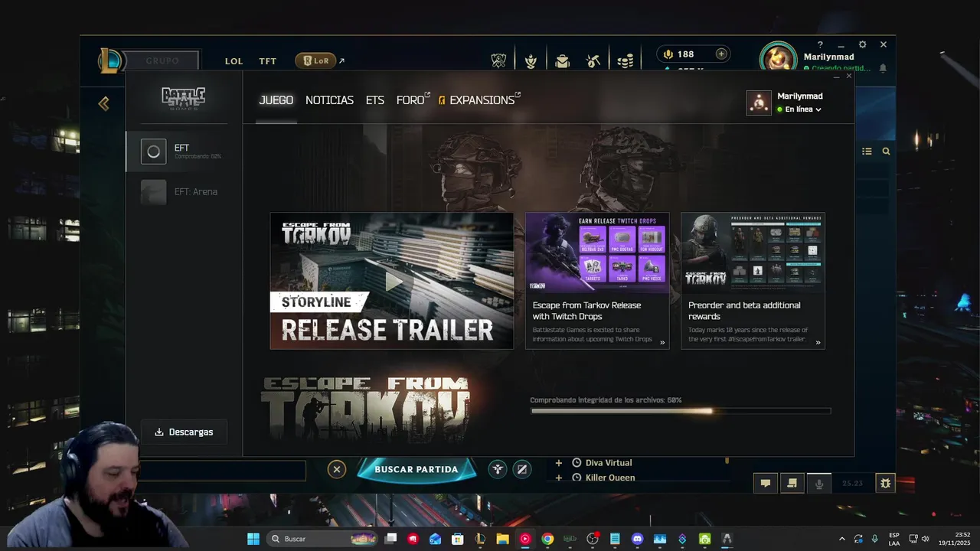The height and width of the screenshot is (551, 980).
Task: Open League client settings gear
Action: pyautogui.click(x=862, y=44)
